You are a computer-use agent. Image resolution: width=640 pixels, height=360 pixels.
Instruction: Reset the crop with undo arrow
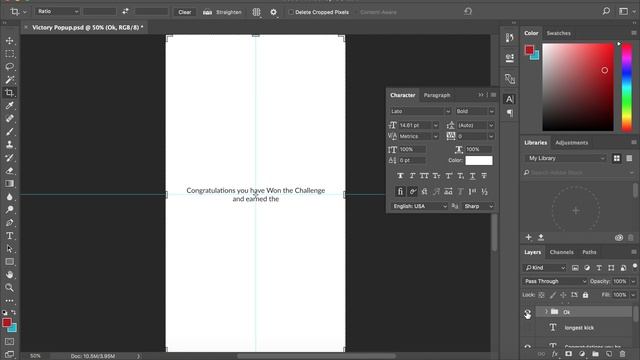click(x=468, y=11)
